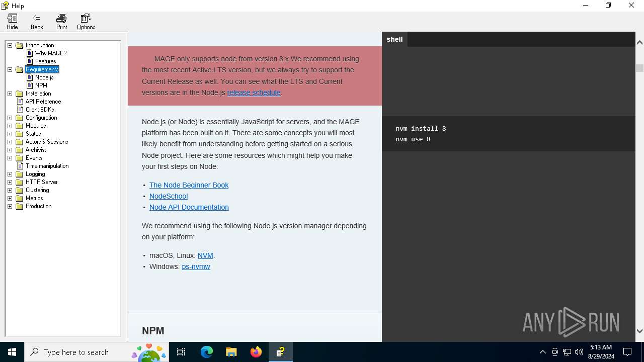Expand the Modules tree node
The height and width of the screenshot is (362, 644).
click(10, 126)
